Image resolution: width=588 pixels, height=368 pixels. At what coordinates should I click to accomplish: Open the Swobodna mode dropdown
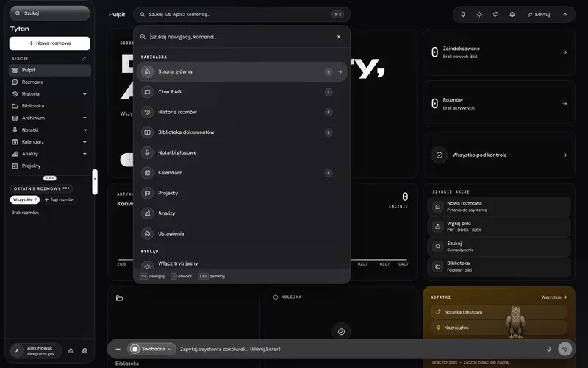151,349
